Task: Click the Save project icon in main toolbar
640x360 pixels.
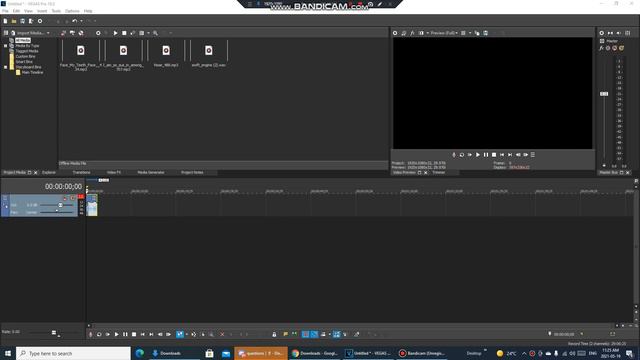Action: point(22,21)
